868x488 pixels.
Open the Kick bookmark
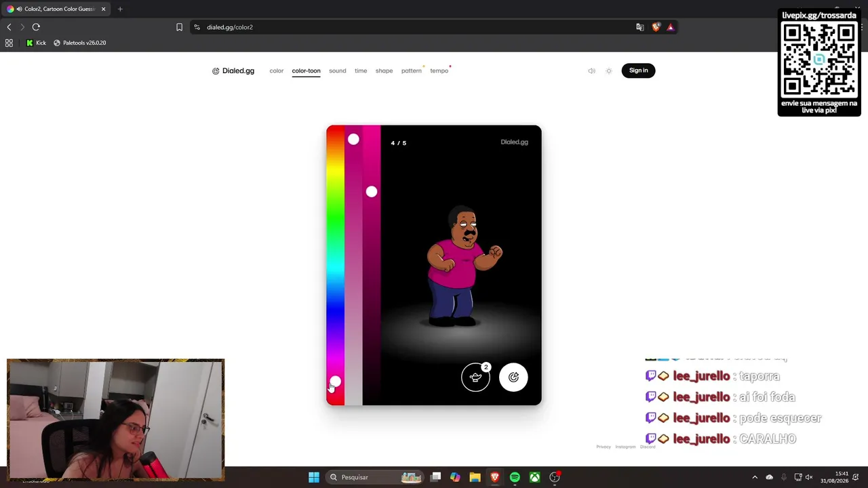tap(36, 43)
